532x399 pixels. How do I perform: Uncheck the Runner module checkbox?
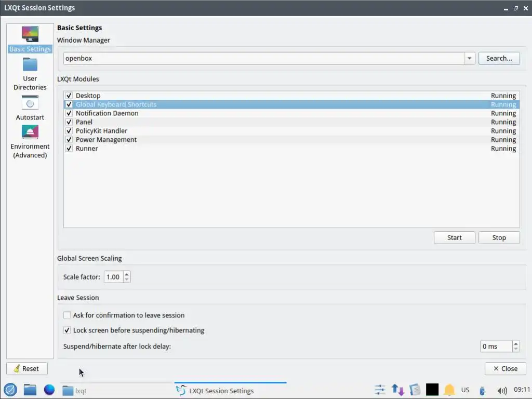tap(69, 148)
